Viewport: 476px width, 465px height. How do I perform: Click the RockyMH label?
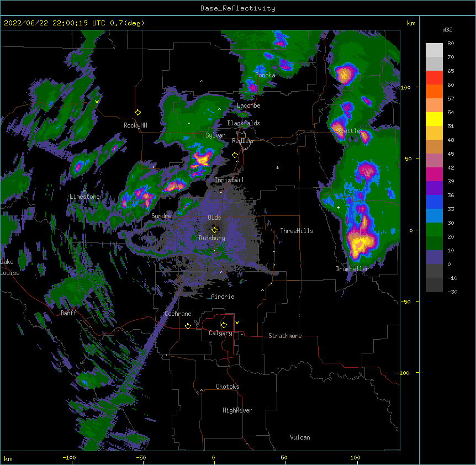[135, 125]
